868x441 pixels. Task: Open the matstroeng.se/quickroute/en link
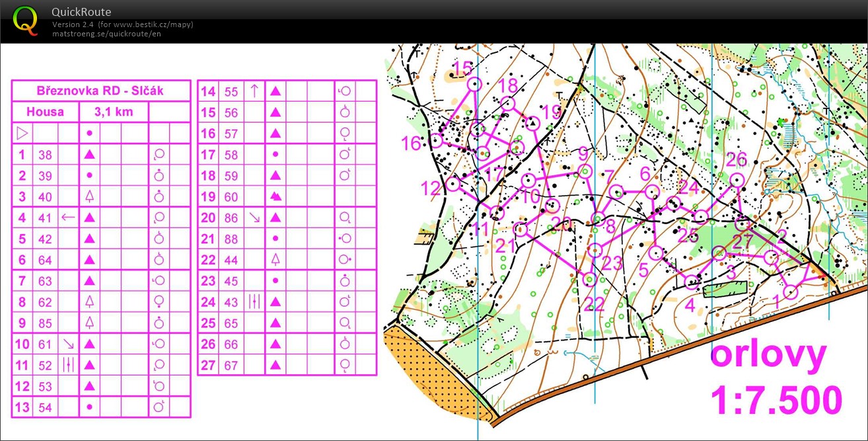tap(106, 34)
